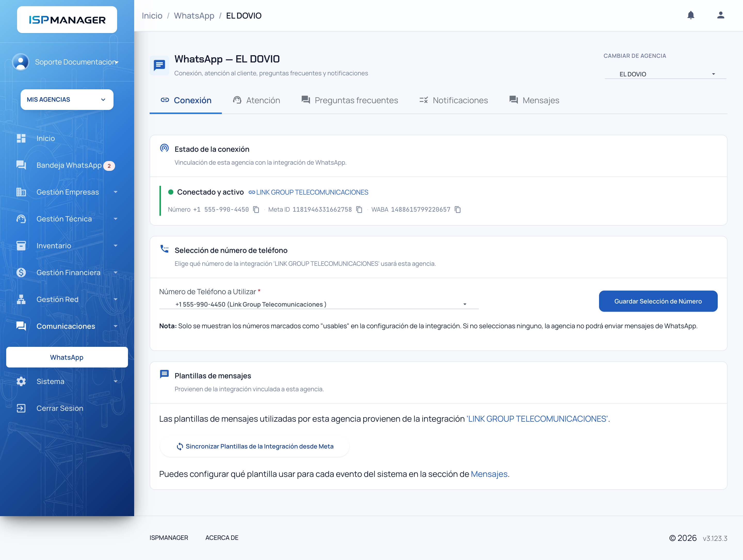Viewport: 743px width, 560px height.
Task: Expand the Gestión Red submenu arrow
Action: point(116,300)
